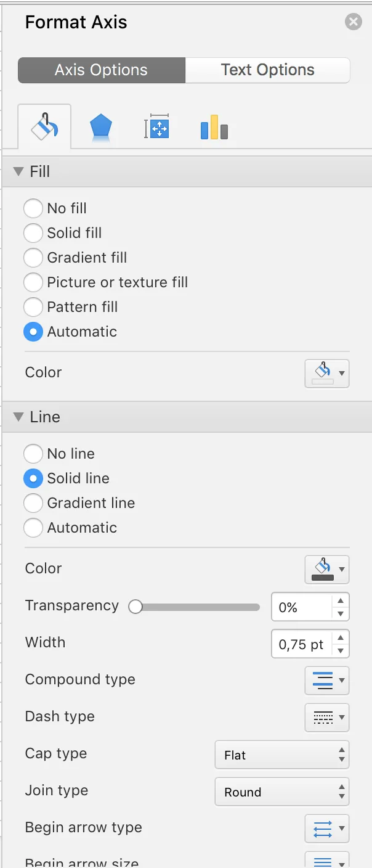Select the Pattern fill radio option

(33, 307)
